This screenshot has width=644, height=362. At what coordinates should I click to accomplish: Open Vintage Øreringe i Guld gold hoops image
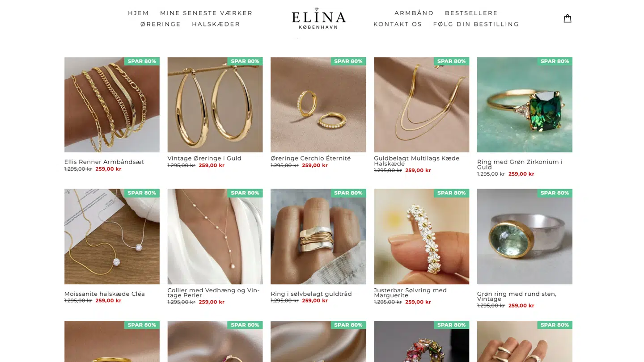click(x=215, y=105)
